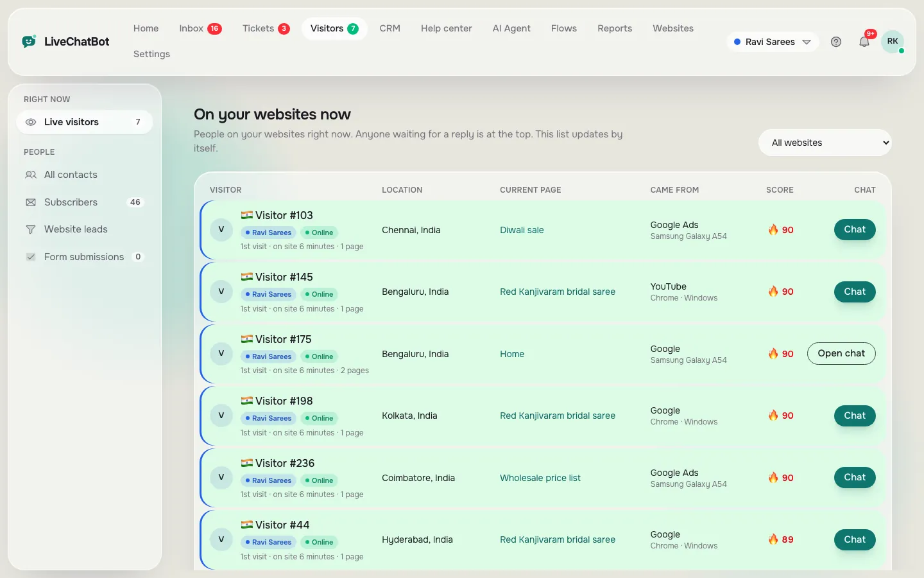Click the Website leads funnel icon

31,229
